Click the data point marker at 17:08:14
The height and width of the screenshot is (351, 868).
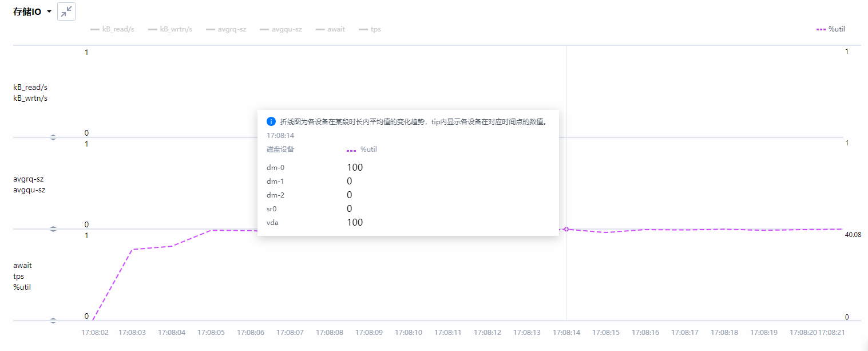tap(566, 229)
